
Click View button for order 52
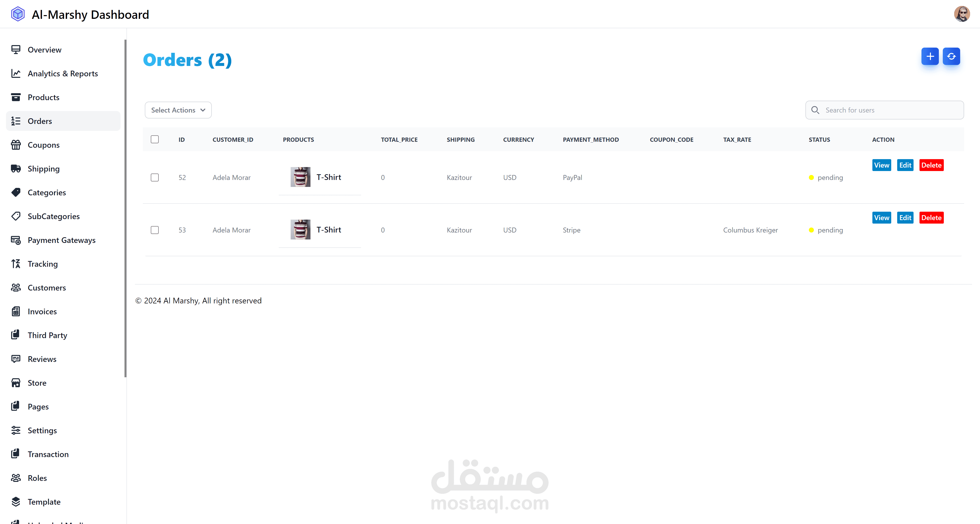point(881,165)
